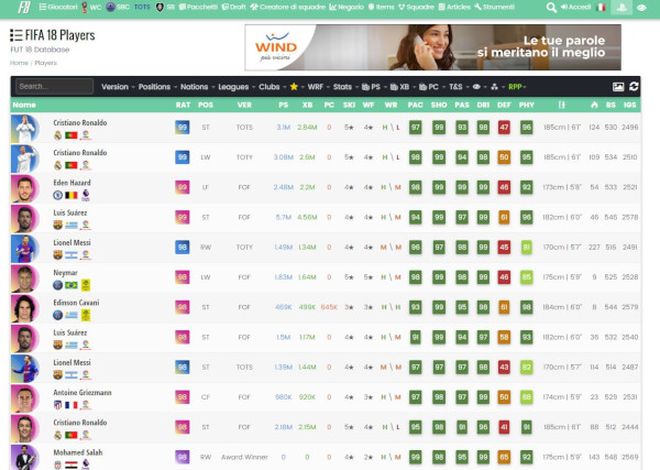Open the green RPP dropdown

(517, 87)
